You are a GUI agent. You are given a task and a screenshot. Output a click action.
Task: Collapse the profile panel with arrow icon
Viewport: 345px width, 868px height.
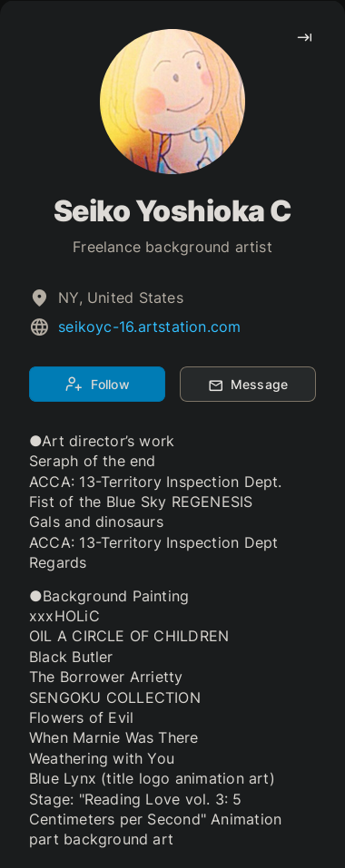click(304, 37)
